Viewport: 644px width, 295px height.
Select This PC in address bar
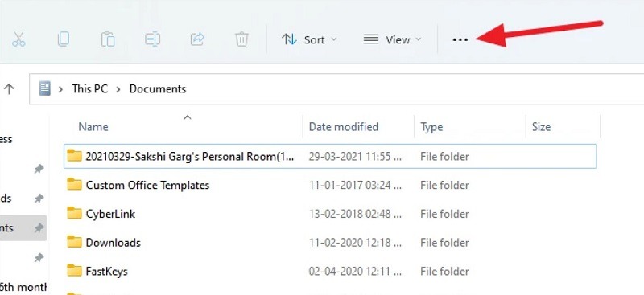(x=89, y=89)
